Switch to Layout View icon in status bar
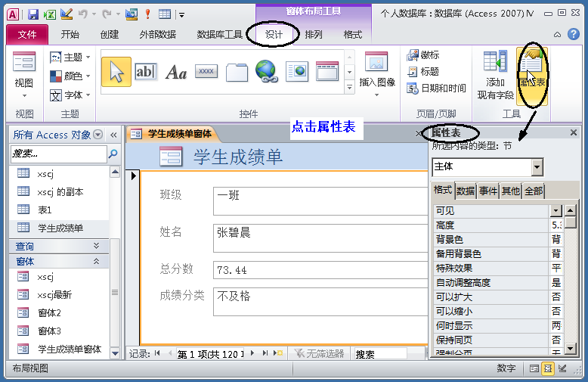This screenshot has height=382, width=588. pos(548,368)
